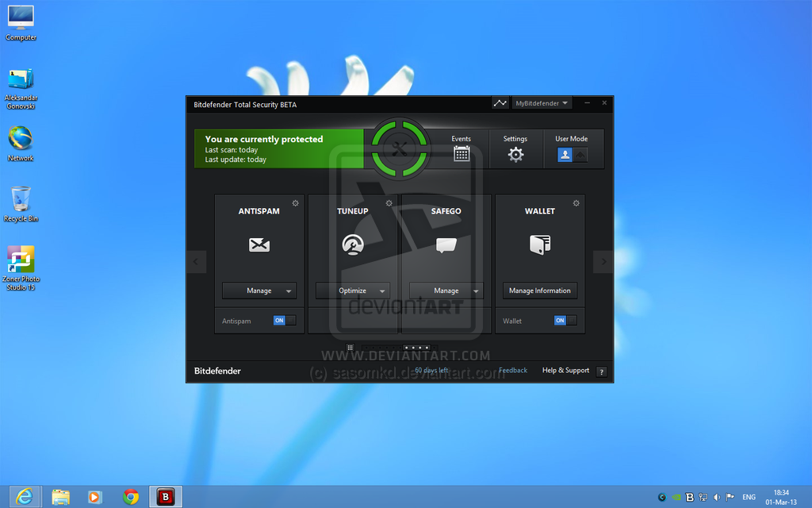The image size is (812, 508).
Task: Click the ANTISPAM panel title
Action: tap(259, 211)
